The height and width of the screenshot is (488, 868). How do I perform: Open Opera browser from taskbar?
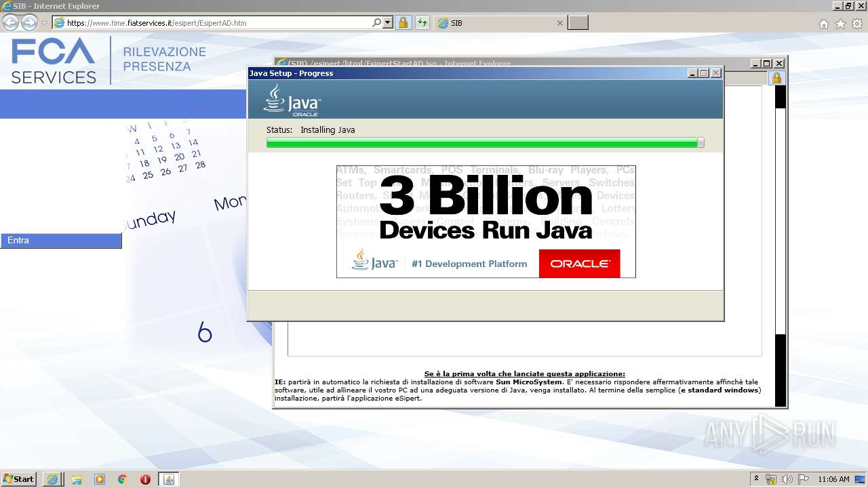tap(145, 479)
